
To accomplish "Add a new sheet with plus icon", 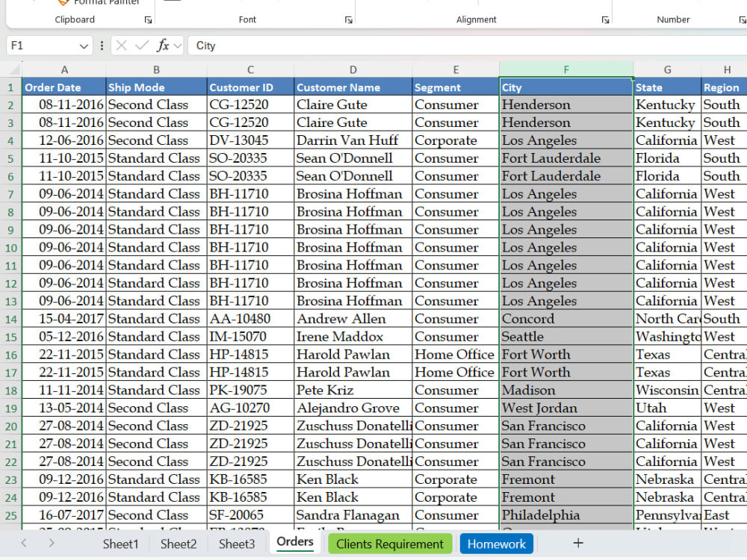I will tap(578, 543).
